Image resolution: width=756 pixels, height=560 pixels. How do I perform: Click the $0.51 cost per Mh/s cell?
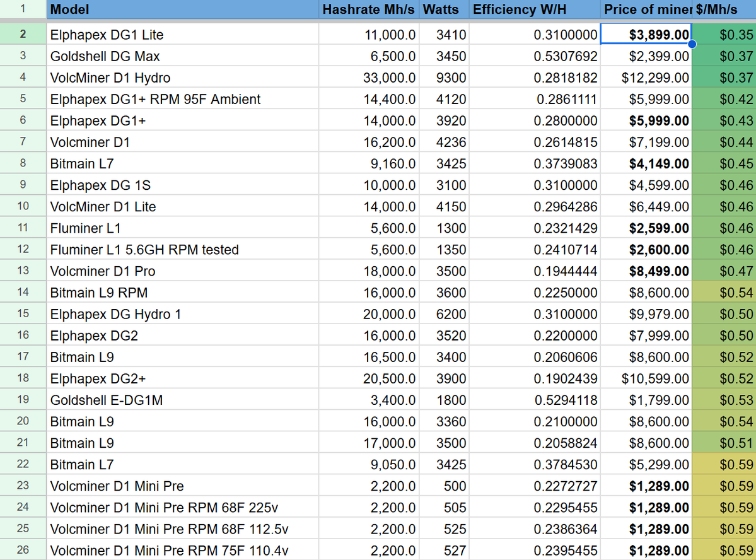click(x=724, y=443)
